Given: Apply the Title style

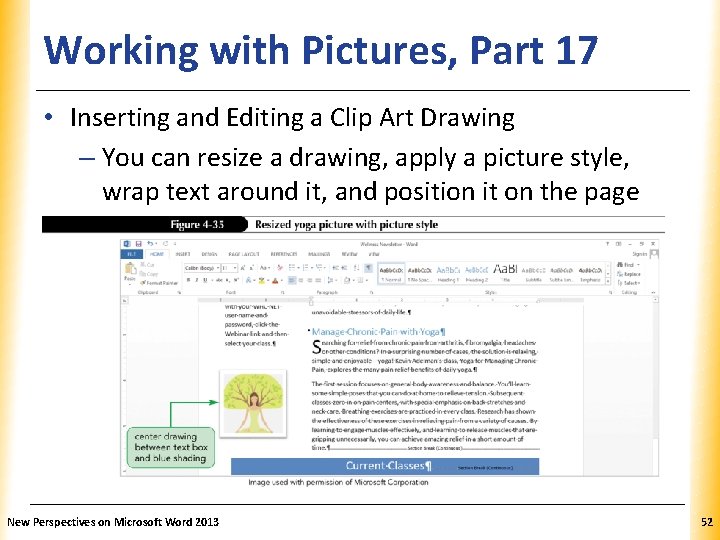Looking at the screenshot, I should click(505, 274).
